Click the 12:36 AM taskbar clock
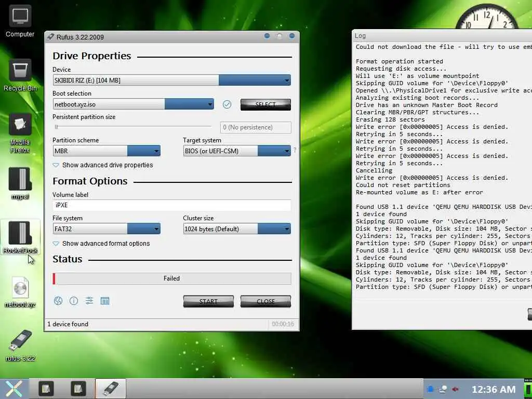The height and width of the screenshot is (399, 532). coord(494,390)
